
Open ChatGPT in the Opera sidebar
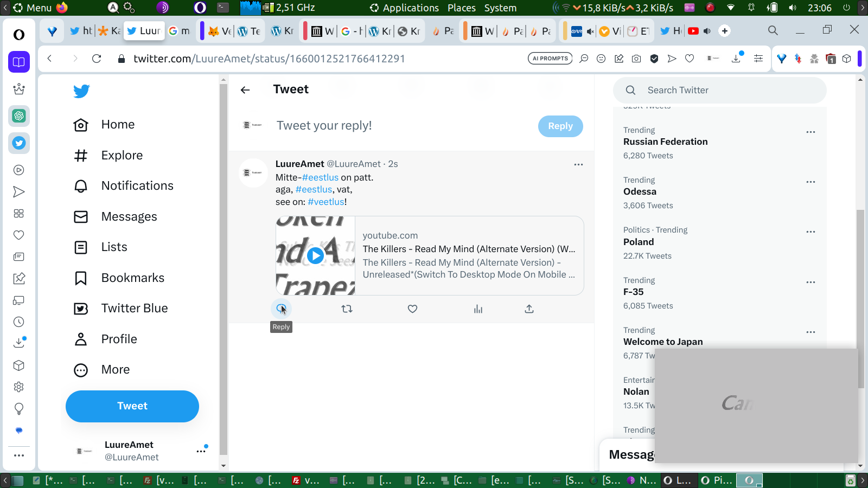[x=19, y=115]
